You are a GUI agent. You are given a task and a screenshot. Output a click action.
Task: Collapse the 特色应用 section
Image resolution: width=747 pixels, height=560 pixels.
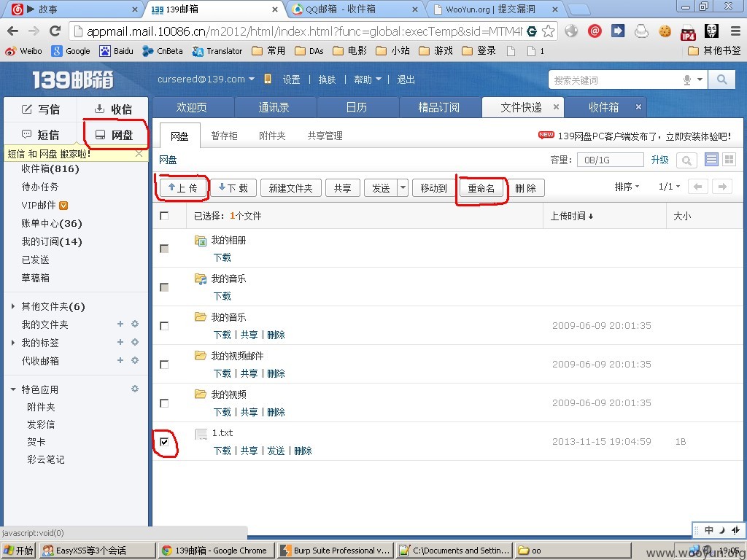pyautogui.click(x=13, y=389)
